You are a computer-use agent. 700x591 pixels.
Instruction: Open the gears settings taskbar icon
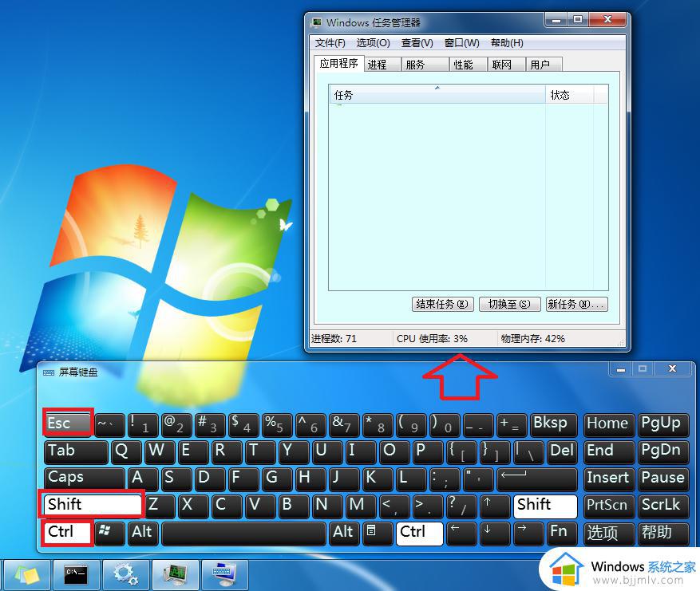[126, 574]
